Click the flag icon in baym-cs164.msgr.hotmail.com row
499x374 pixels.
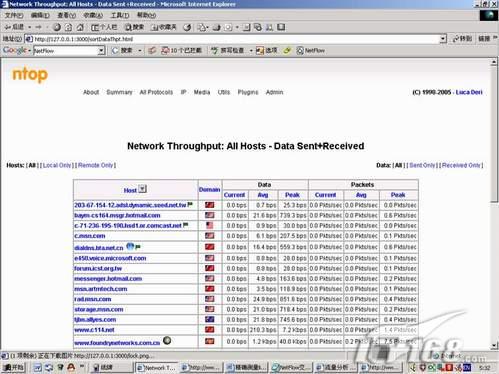pos(210,215)
